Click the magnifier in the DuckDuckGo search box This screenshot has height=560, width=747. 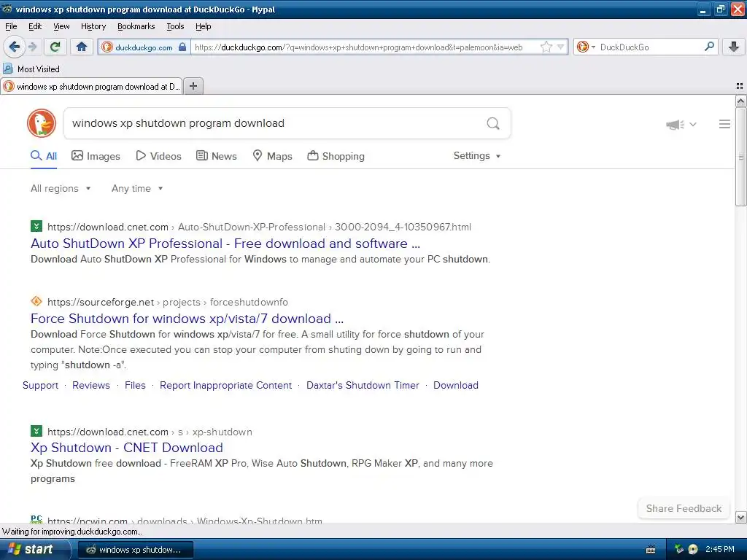tap(709, 47)
